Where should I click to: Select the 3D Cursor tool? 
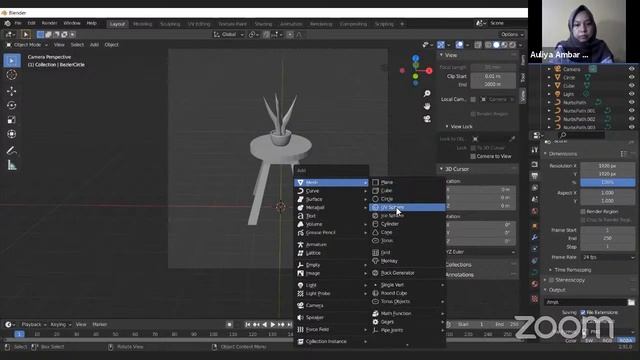pyautogui.click(x=12, y=75)
